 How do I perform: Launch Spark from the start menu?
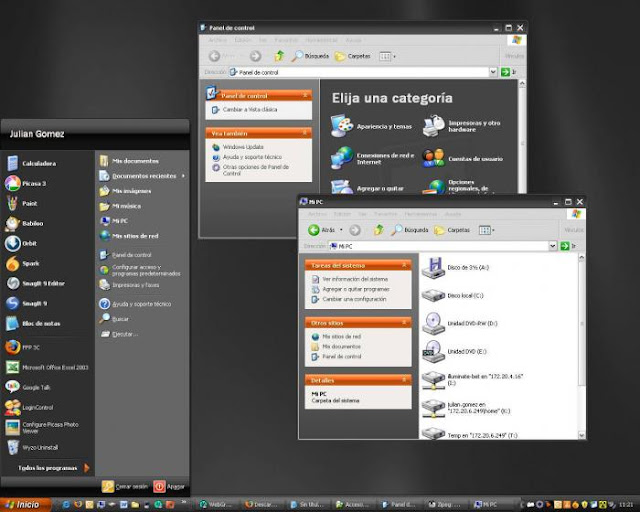(x=22, y=263)
